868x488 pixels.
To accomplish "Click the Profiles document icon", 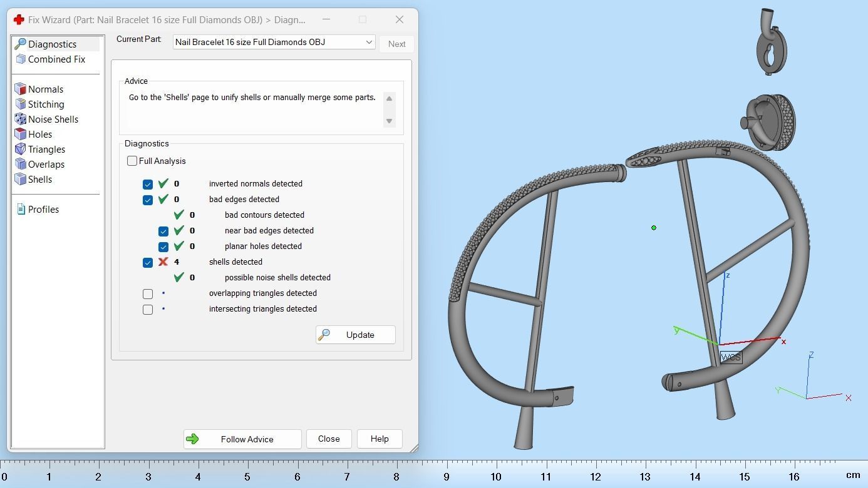I will 21,210.
